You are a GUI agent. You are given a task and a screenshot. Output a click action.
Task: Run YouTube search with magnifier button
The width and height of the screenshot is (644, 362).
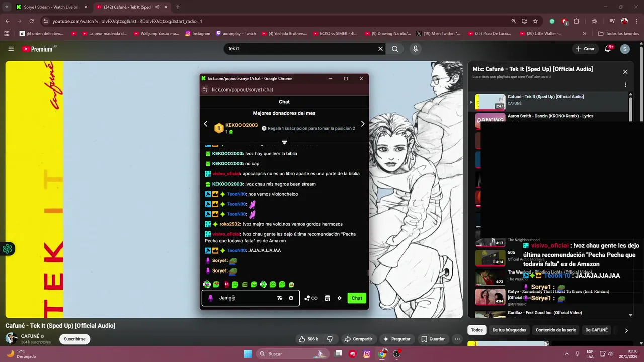tap(395, 49)
